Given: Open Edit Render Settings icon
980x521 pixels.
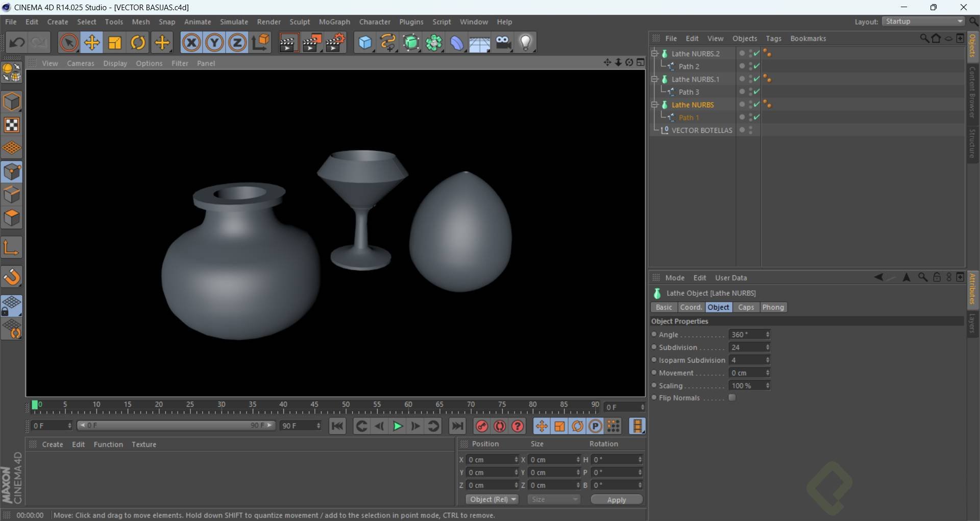Looking at the screenshot, I should [335, 43].
